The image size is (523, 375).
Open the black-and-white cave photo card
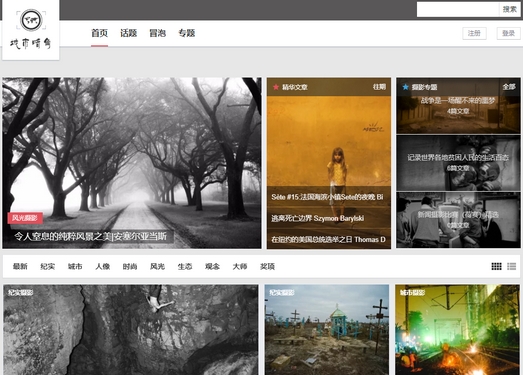[131, 330]
